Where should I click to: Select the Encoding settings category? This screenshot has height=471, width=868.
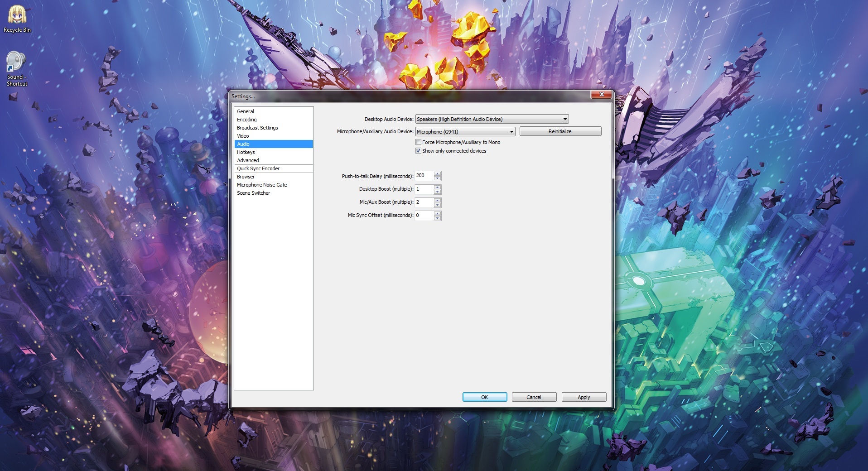pyautogui.click(x=274, y=120)
